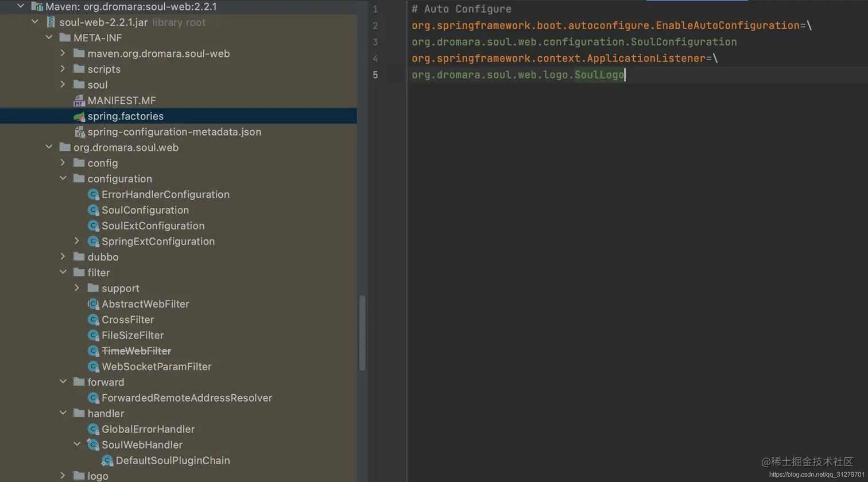Collapse the filter package
This screenshot has width=868, height=482.
coord(63,273)
